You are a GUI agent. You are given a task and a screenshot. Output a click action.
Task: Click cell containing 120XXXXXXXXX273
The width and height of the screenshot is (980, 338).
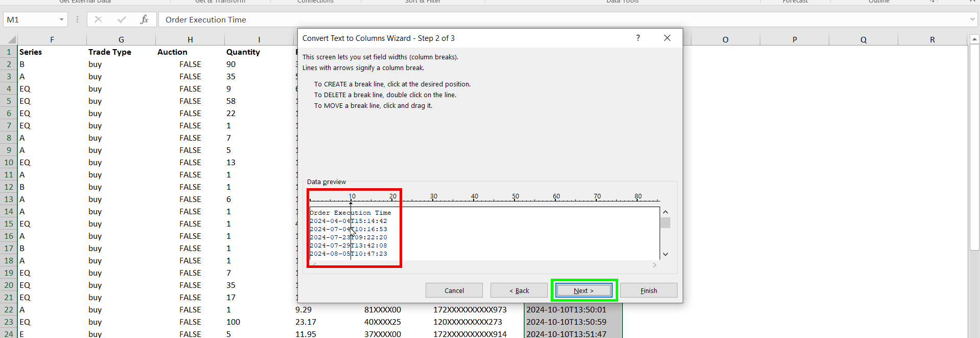pyautogui.click(x=478, y=322)
